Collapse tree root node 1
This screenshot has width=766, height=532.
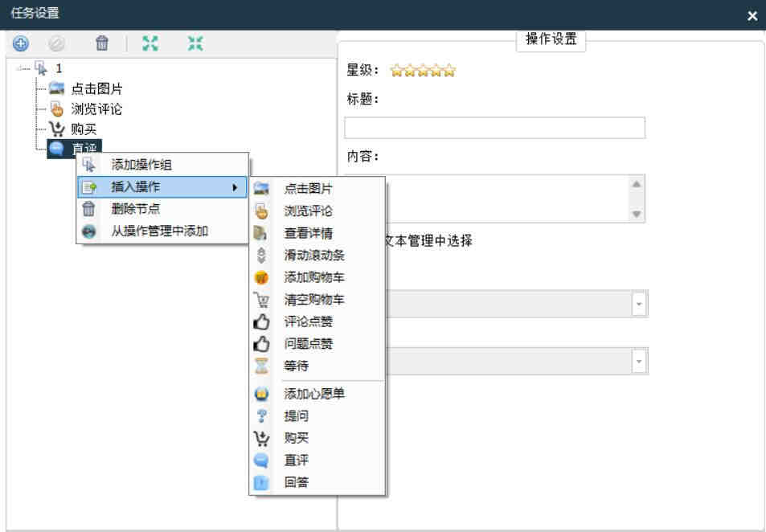point(22,69)
